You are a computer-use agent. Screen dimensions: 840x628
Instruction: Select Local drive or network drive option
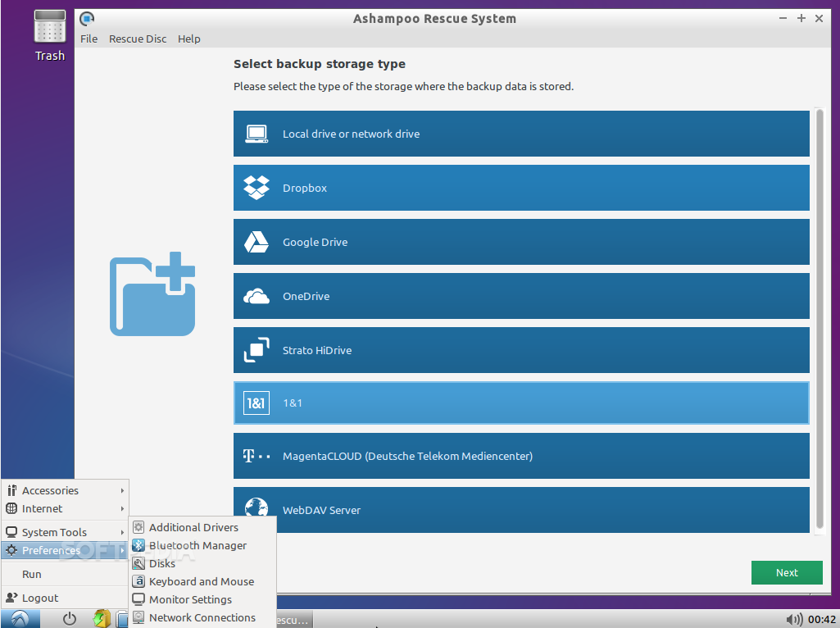click(x=521, y=134)
